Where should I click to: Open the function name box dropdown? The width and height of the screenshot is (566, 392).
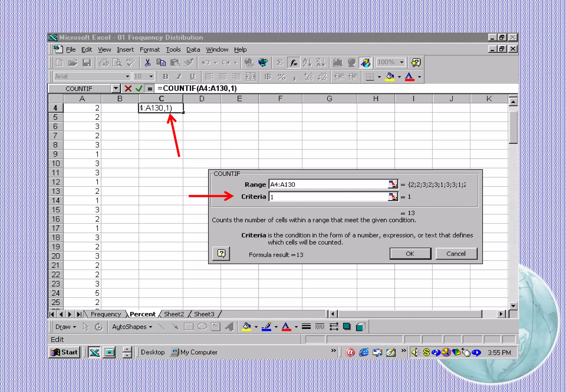[x=116, y=88]
